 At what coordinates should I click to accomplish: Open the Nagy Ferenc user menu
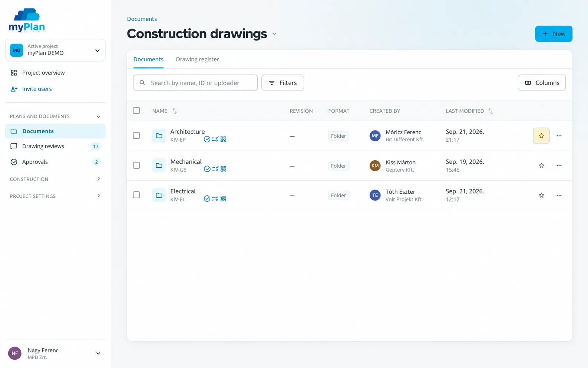(x=55, y=354)
